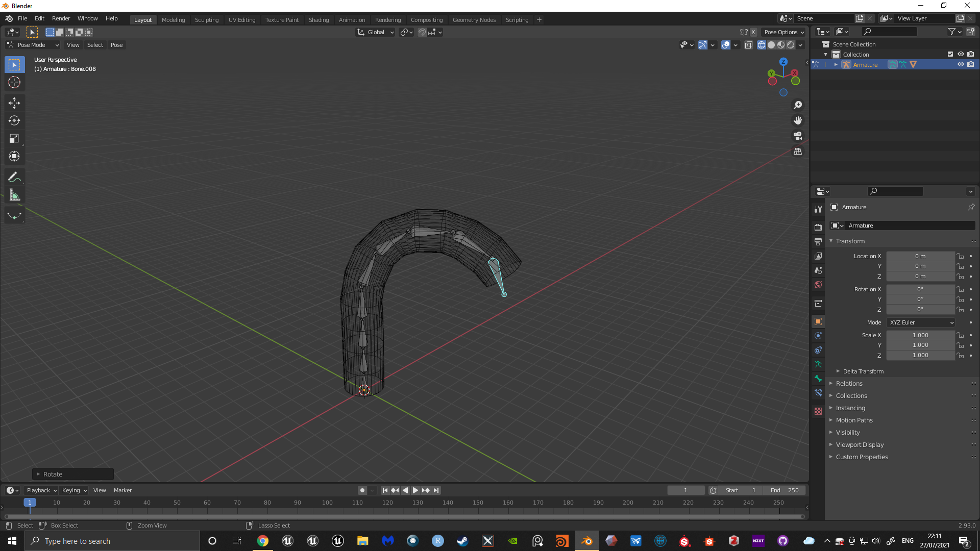
Task: Switch to the Geometry Nodes workspace tab
Action: [474, 19]
